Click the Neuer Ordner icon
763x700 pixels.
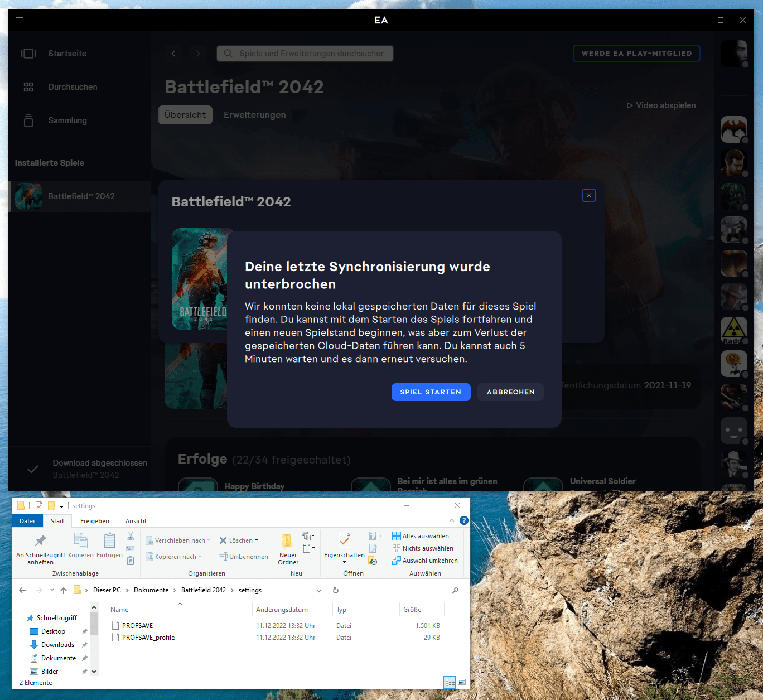click(288, 540)
